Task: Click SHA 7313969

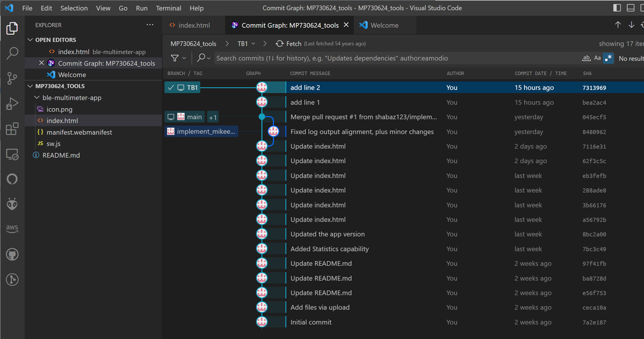Action: click(594, 88)
